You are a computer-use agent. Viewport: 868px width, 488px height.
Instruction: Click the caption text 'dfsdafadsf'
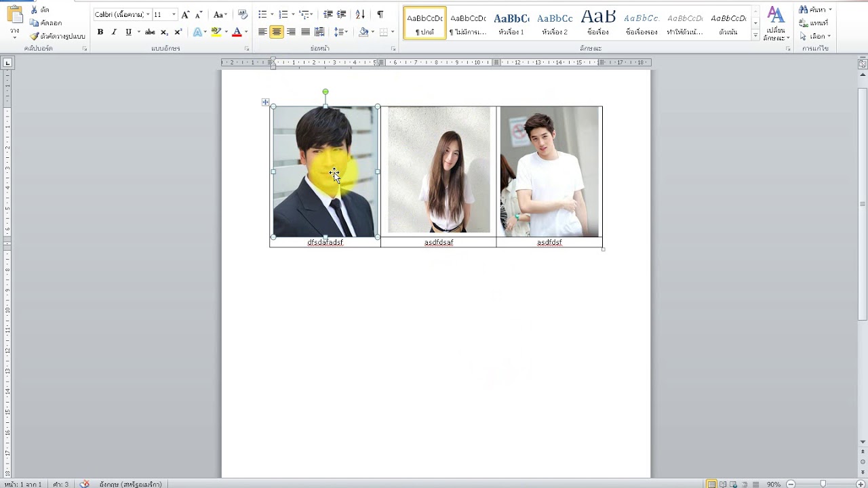pos(325,242)
